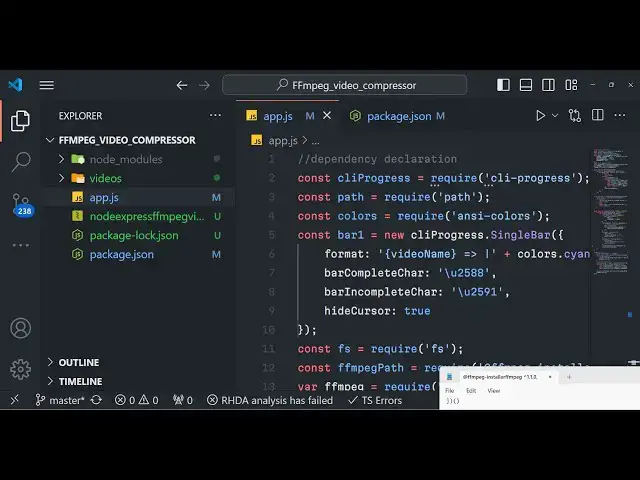Click the command center search box
The image size is (640, 480).
(345, 85)
